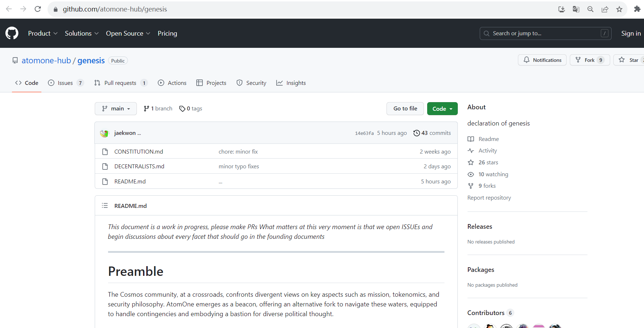The image size is (644, 328).
Task: Open the CONSTITUTION.md file
Action: point(139,152)
